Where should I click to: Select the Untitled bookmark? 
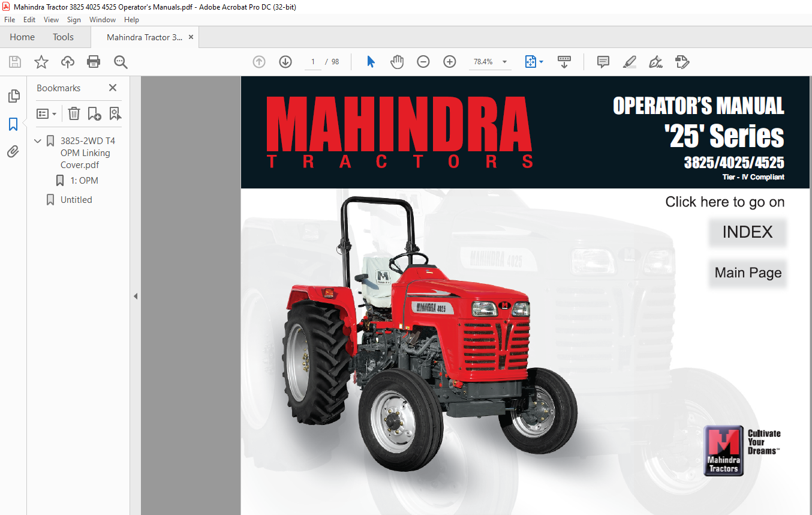[x=76, y=200]
